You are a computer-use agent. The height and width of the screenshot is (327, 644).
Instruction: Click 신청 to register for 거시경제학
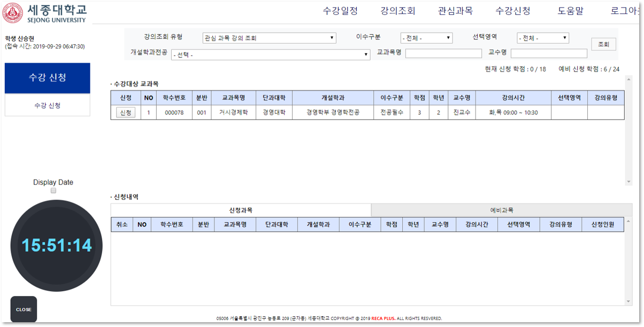[125, 112]
